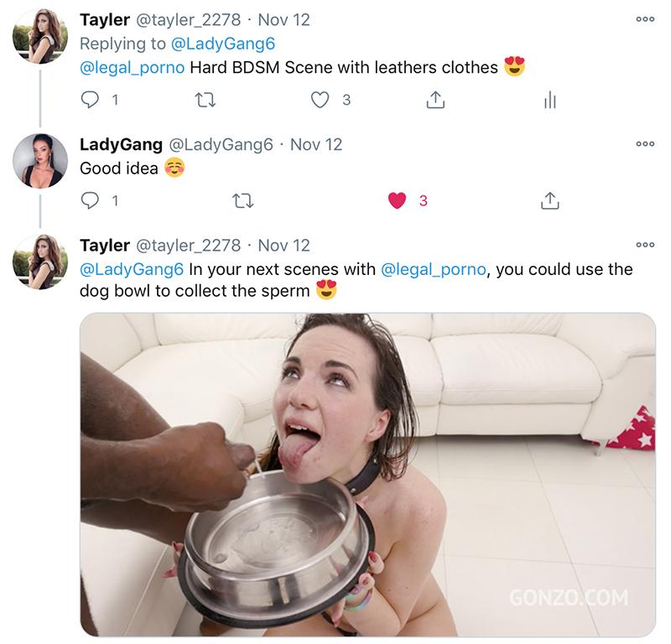View analytics for Tayler's first tweet
The image size is (671, 644).
tap(549, 101)
